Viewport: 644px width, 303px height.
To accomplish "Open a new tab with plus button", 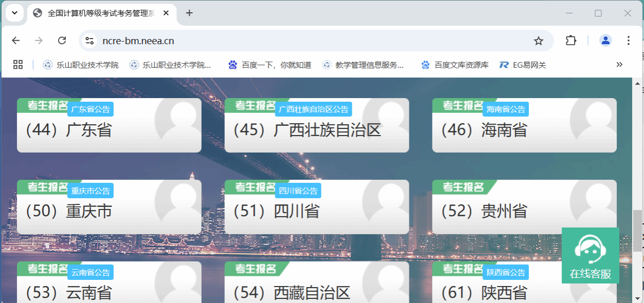I will (189, 13).
